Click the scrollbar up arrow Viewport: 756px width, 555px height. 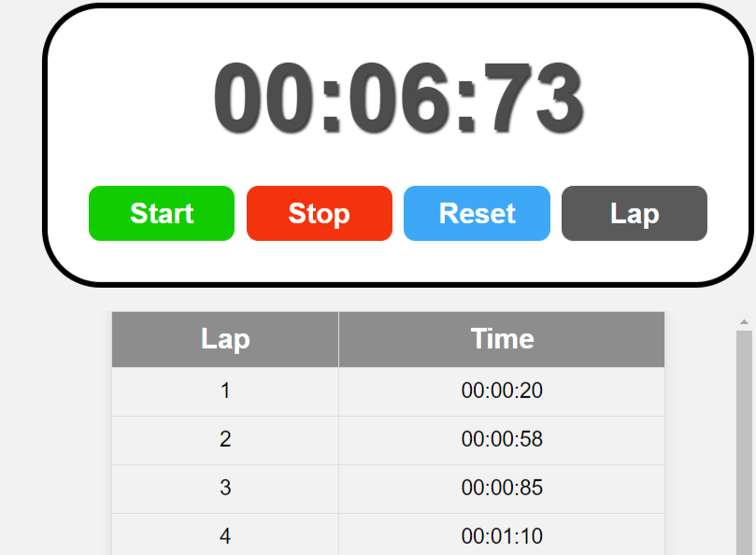click(x=744, y=321)
